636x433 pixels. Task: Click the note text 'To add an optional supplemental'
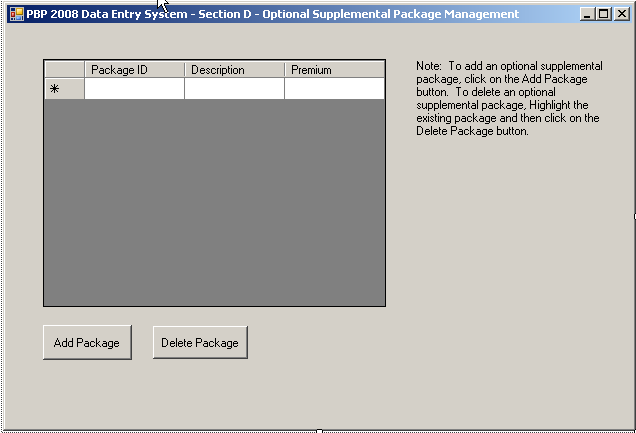[525, 66]
